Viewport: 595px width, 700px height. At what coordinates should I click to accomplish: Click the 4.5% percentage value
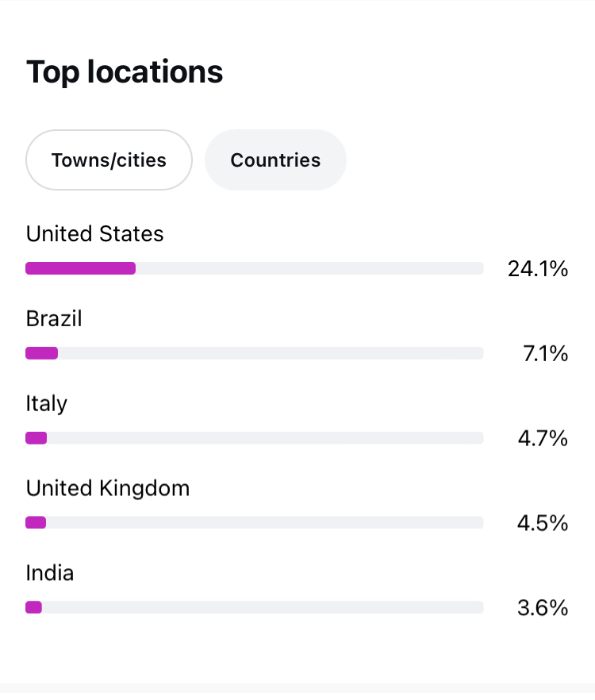543,523
